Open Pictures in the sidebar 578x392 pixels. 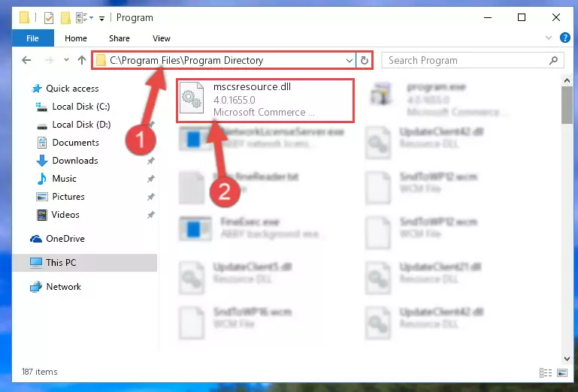pos(68,197)
